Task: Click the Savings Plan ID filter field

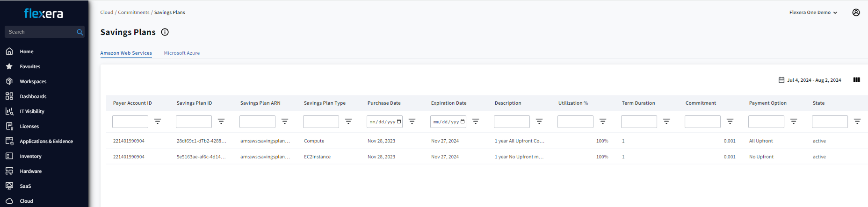Action: click(x=194, y=122)
